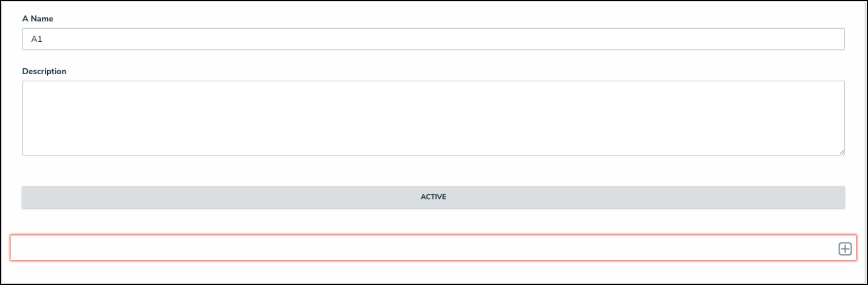Image resolution: width=868 pixels, height=285 pixels.
Task: Click the "Description" field label
Action: pos(44,71)
